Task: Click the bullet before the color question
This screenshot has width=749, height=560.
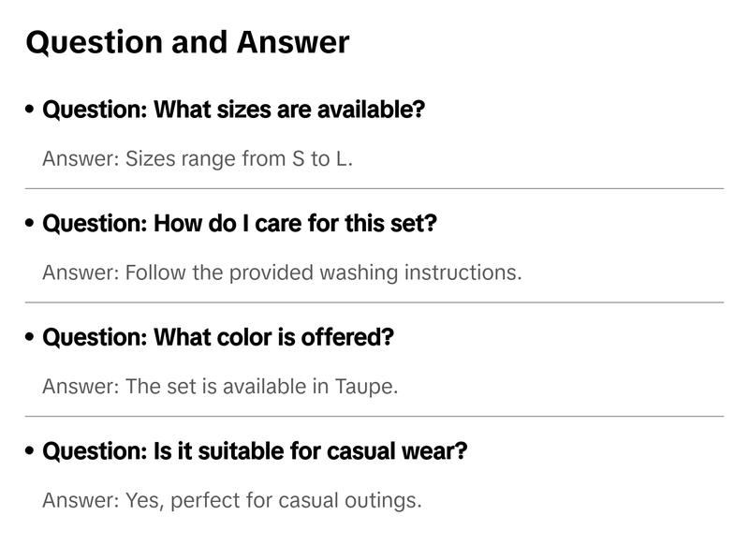Action: [31, 337]
